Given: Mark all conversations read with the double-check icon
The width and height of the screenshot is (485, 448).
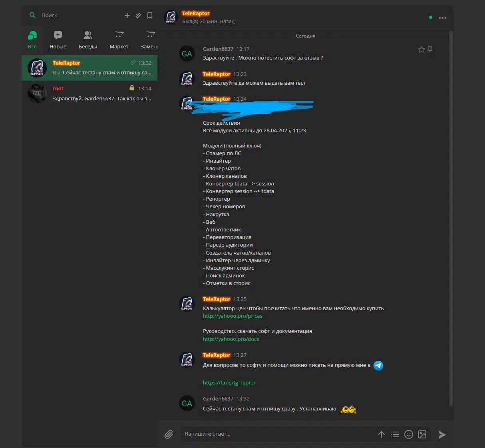Looking at the screenshot, I should (x=138, y=16).
